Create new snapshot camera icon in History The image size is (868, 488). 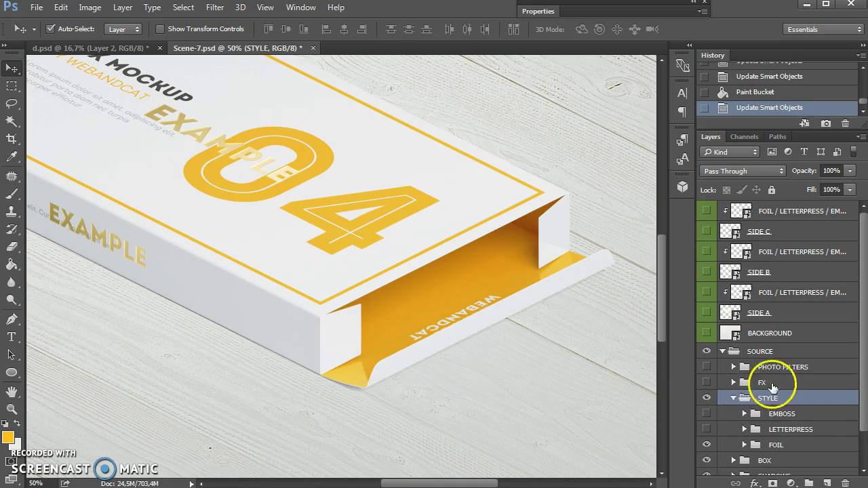coord(825,123)
